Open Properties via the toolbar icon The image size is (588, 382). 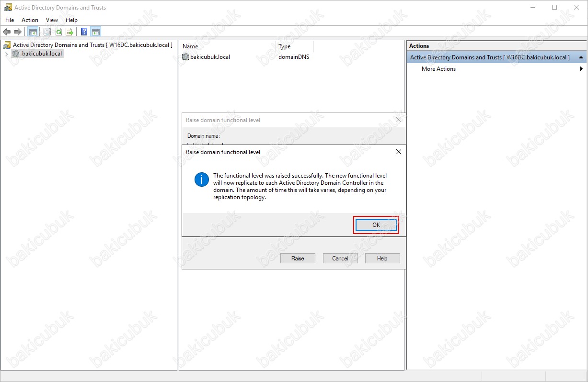(x=47, y=32)
